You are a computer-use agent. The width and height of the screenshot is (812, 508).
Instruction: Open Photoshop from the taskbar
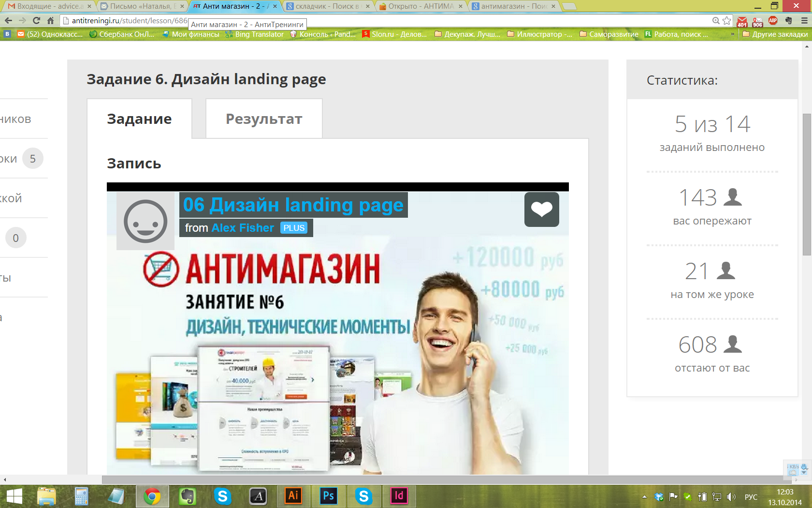[328, 496]
